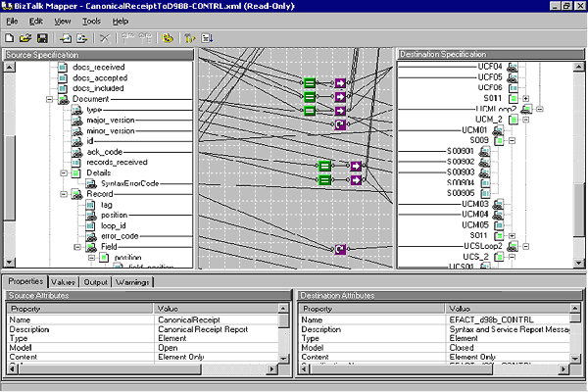Click the loop_id field icon
This screenshot has width=588, height=392.
click(x=90, y=225)
